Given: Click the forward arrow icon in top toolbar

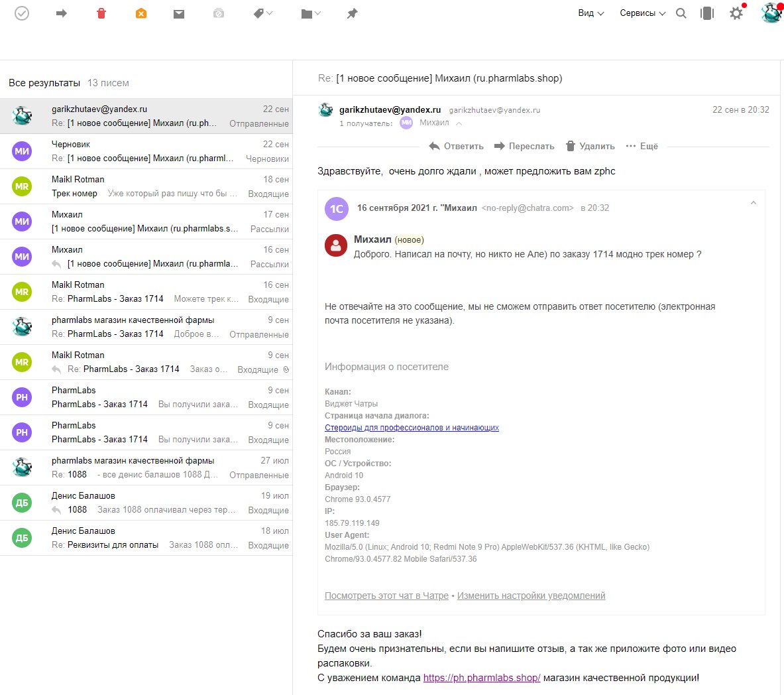Looking at the screenshot, I should point(62,13).
